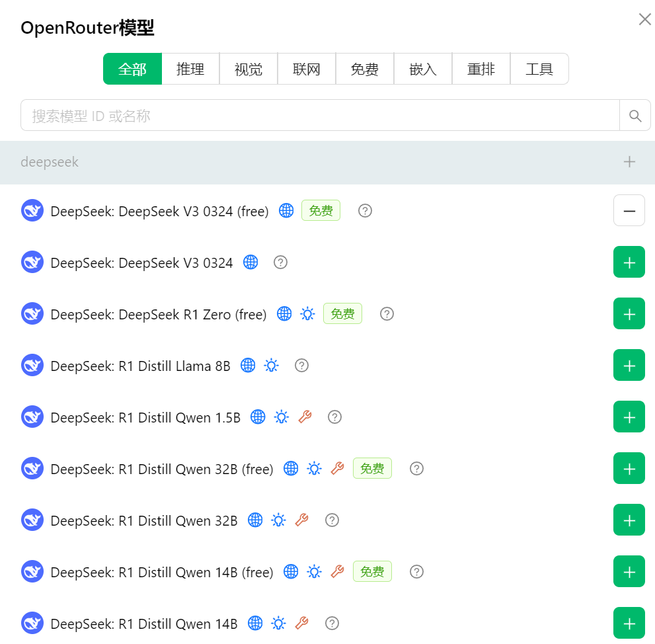655x644 pixels.
Task: Click 免费 tag on V3 0324 (free) row
Action: pyautogui.click(x=321, y=211)
